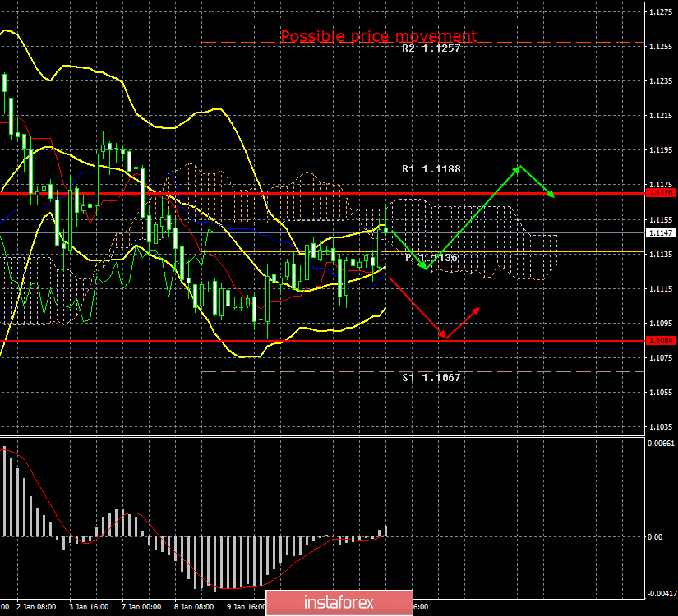The width and height of the screenshot is (678, 616).
Task: Select the S1 1.1067 support label
Action: point(431,377)
